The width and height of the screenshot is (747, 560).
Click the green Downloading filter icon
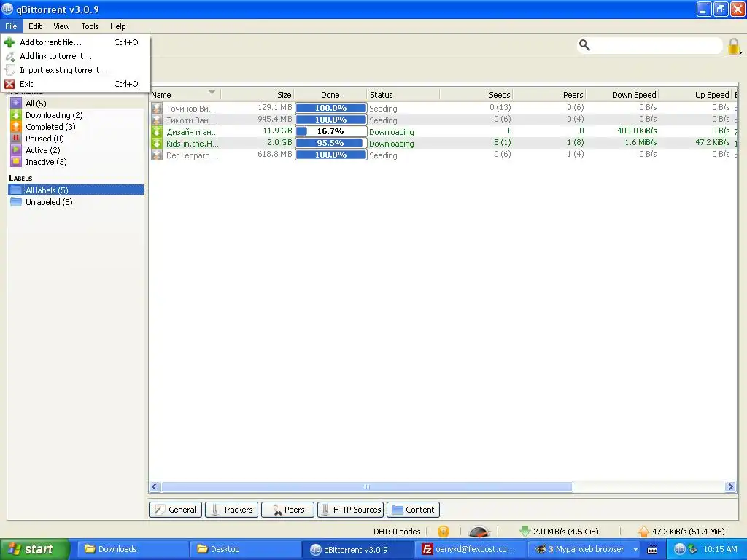[x=16, y=114]
